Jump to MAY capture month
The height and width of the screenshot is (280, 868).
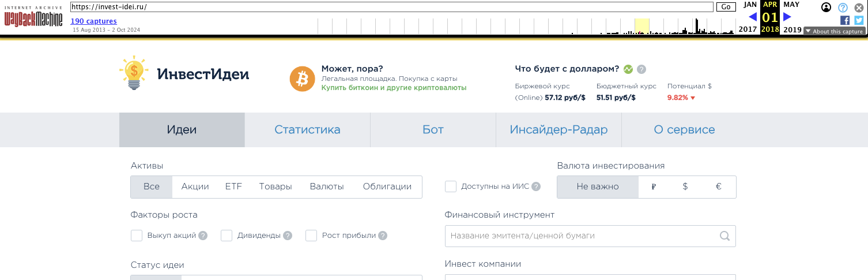pyautogui.click(x=791, y=5)
